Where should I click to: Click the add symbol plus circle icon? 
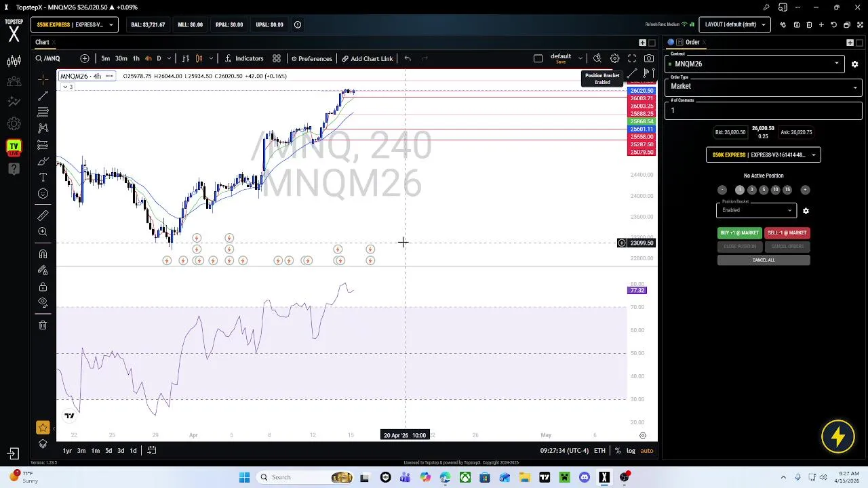[85, 58]
